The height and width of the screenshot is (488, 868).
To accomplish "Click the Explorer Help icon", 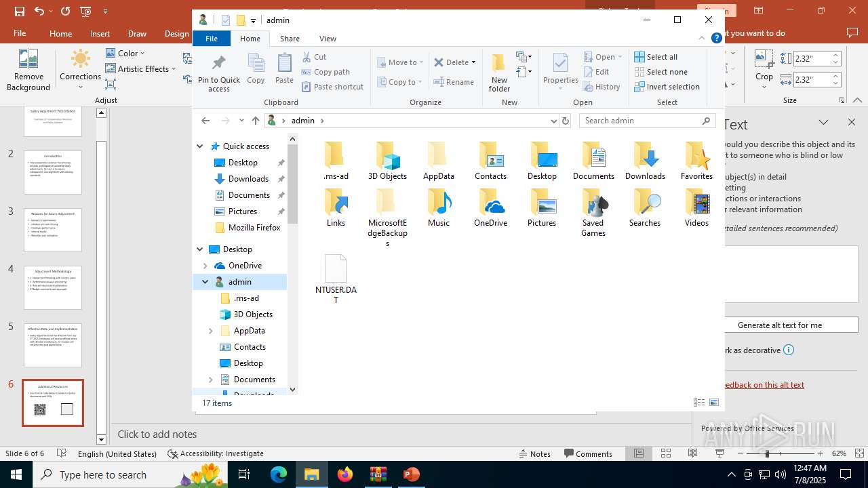I will click(x=716, y=39).
